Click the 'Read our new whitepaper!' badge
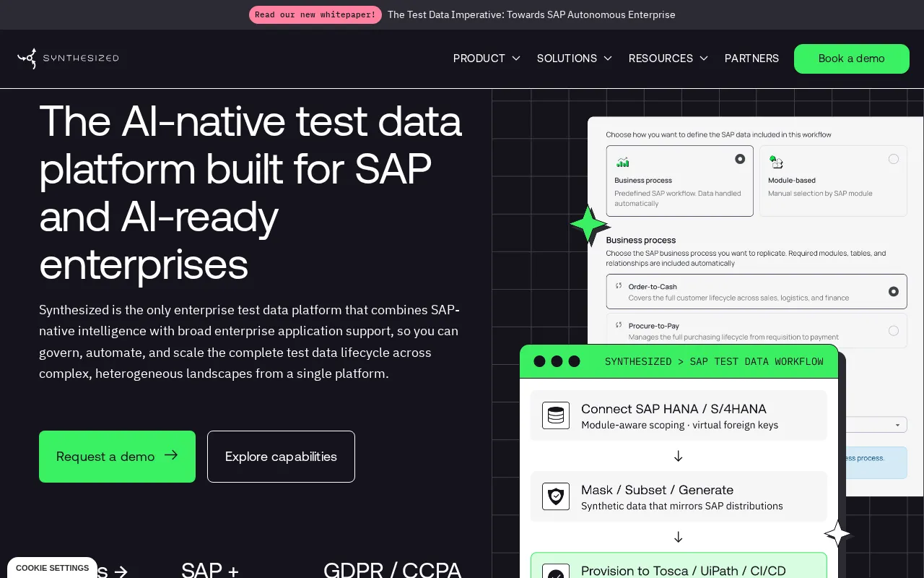924x578 pixels. click(315, 14)
